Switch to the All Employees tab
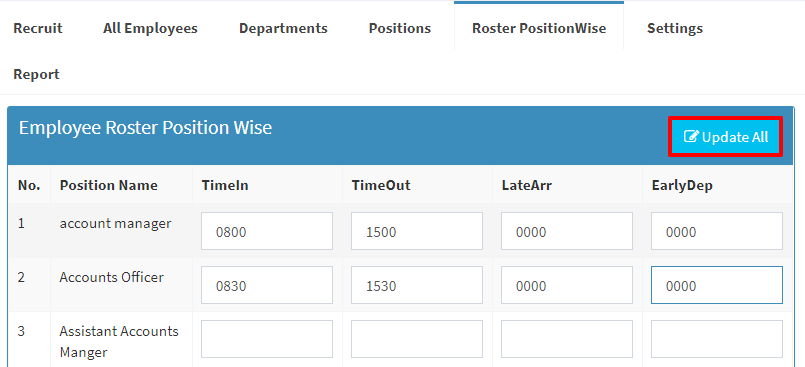805x367 pixels. tap(150, 28)
